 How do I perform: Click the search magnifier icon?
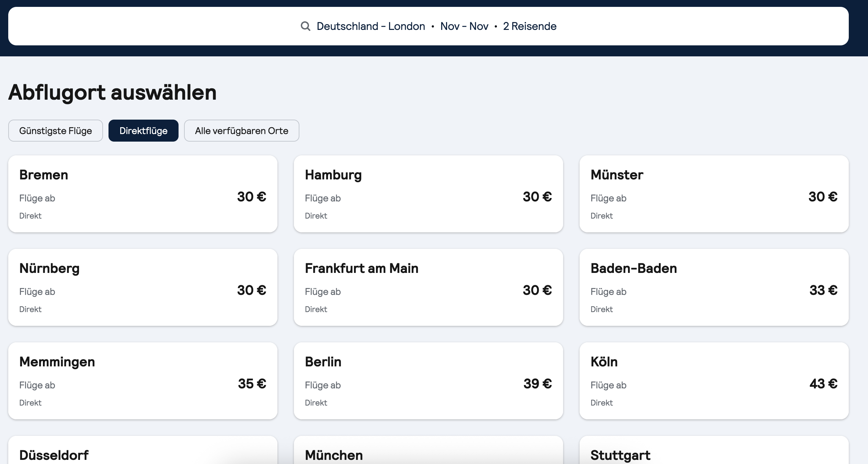305,26
